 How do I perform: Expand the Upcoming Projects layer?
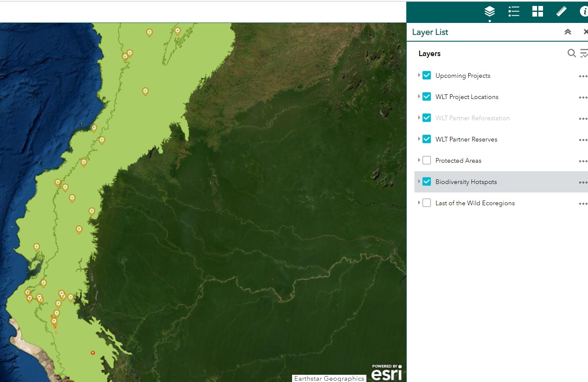pos(419,75)
